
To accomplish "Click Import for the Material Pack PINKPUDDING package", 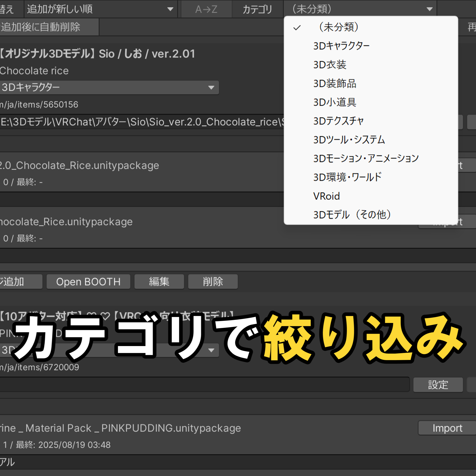I will [447, 428].
